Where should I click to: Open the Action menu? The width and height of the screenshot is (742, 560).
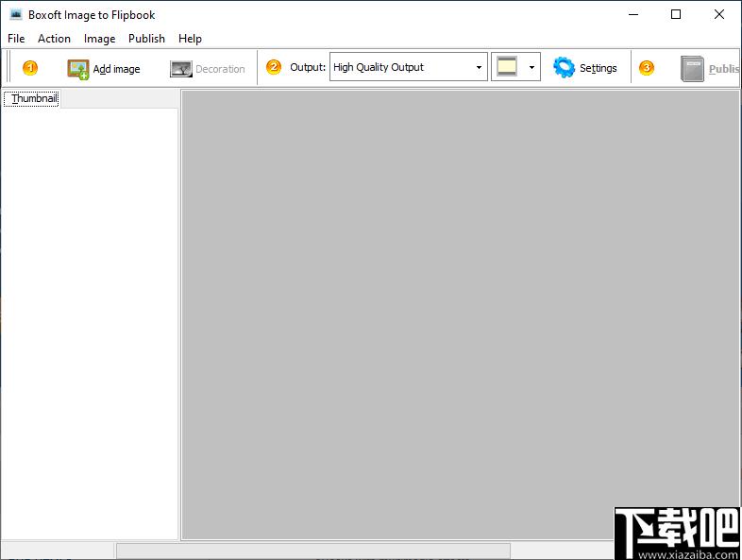54,39
